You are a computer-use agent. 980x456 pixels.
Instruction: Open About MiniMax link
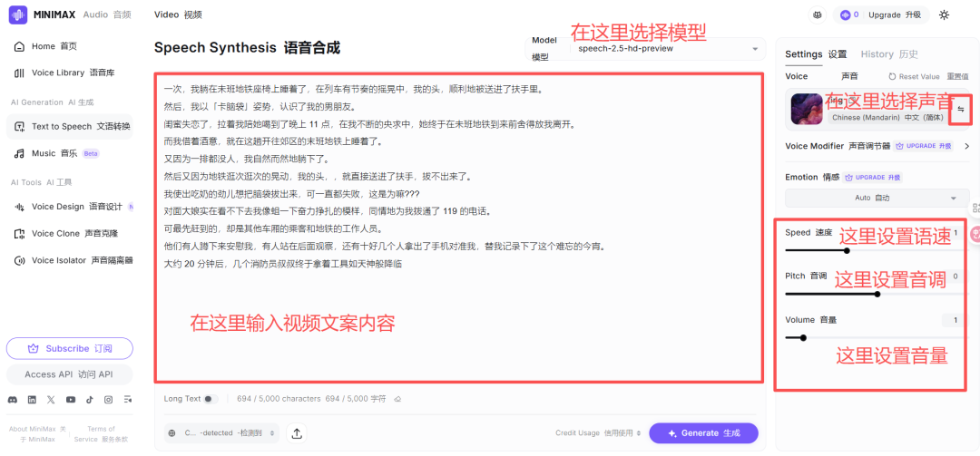37,434
